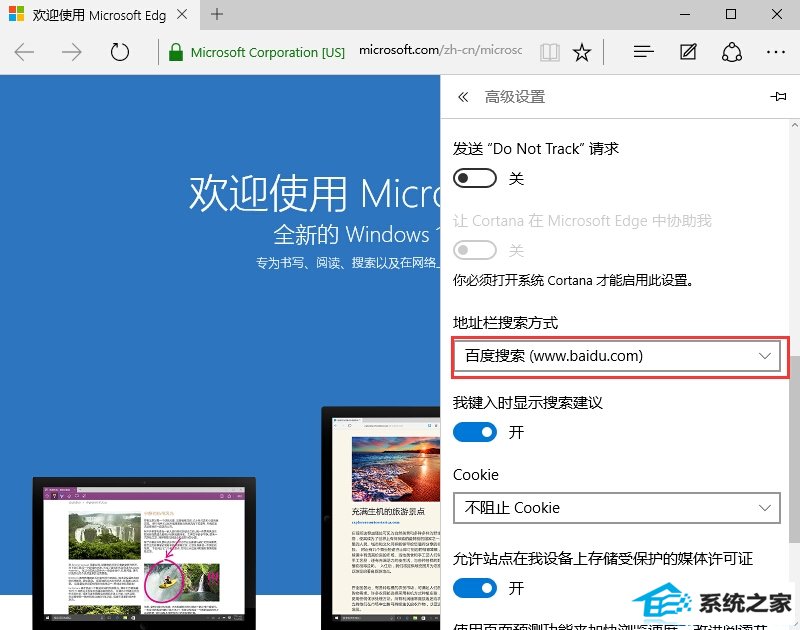Return from 高级设置 using double chevron
The width and height of the screenshot is (800, 630).
463,97
